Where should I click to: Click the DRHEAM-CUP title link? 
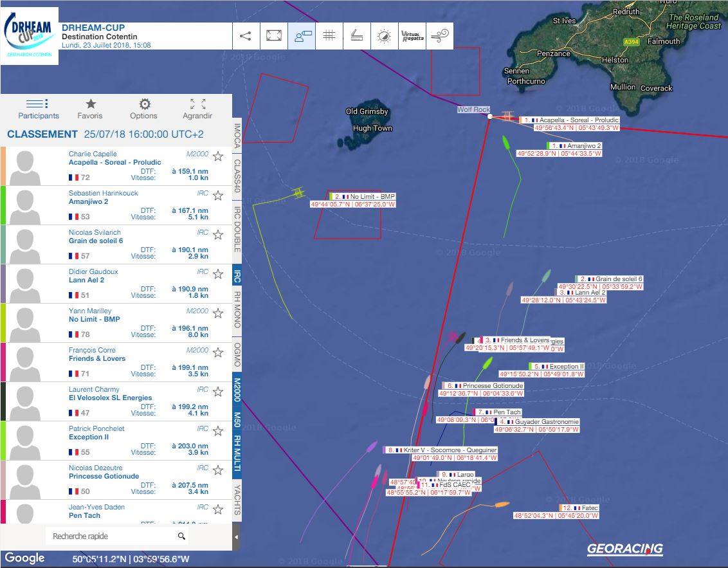tap(93, 28)
